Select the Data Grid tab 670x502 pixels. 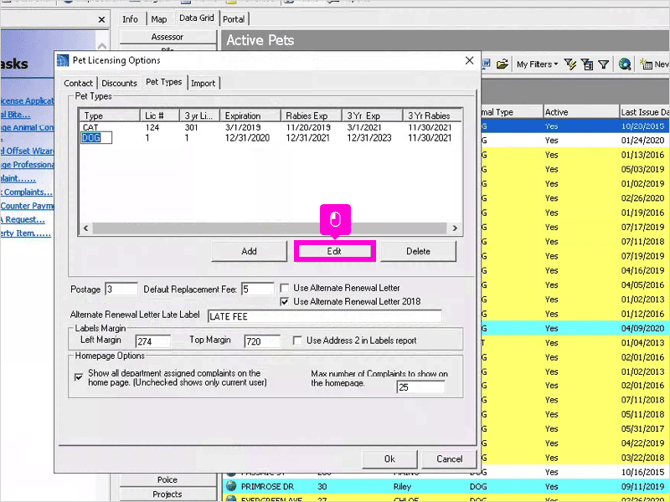click(x=197, y=18)
